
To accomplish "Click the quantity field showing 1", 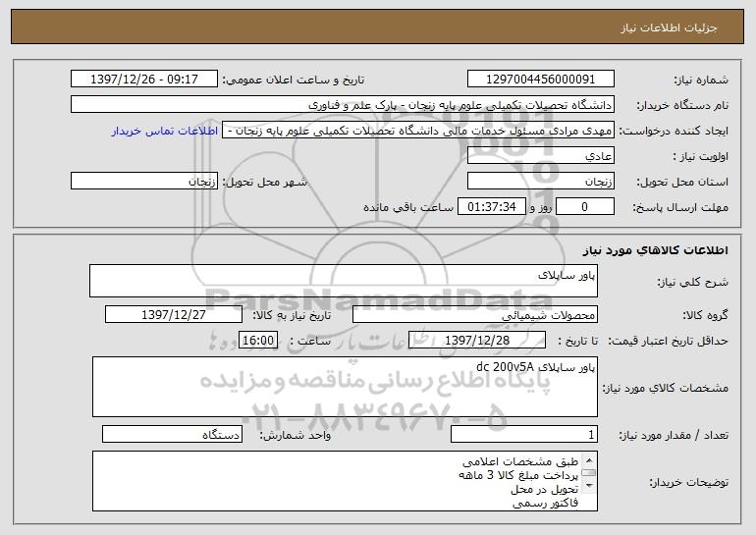I will tap(524, 435).
